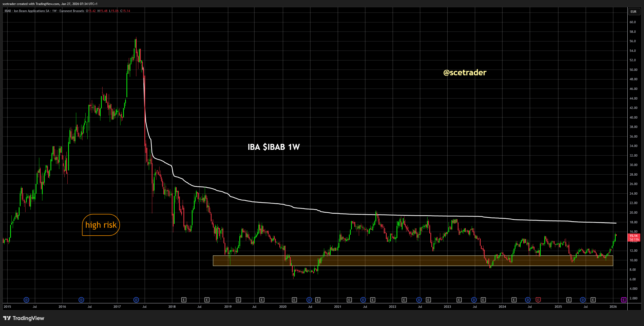Screen dimensions: 644x326
Task: Click the 2021 label on the time axis
Action: (x=337, y=307)
